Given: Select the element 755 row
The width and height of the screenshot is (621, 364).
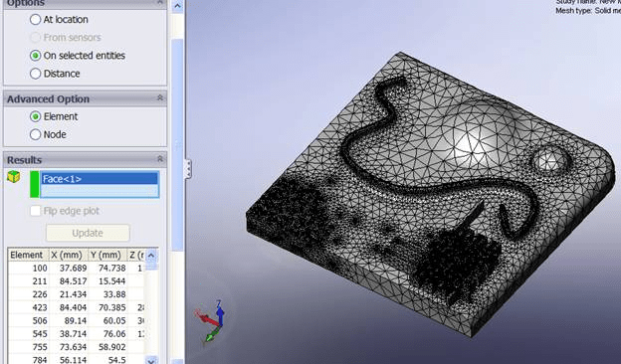Looking at the screenshot, I should [x=76, y=347].
